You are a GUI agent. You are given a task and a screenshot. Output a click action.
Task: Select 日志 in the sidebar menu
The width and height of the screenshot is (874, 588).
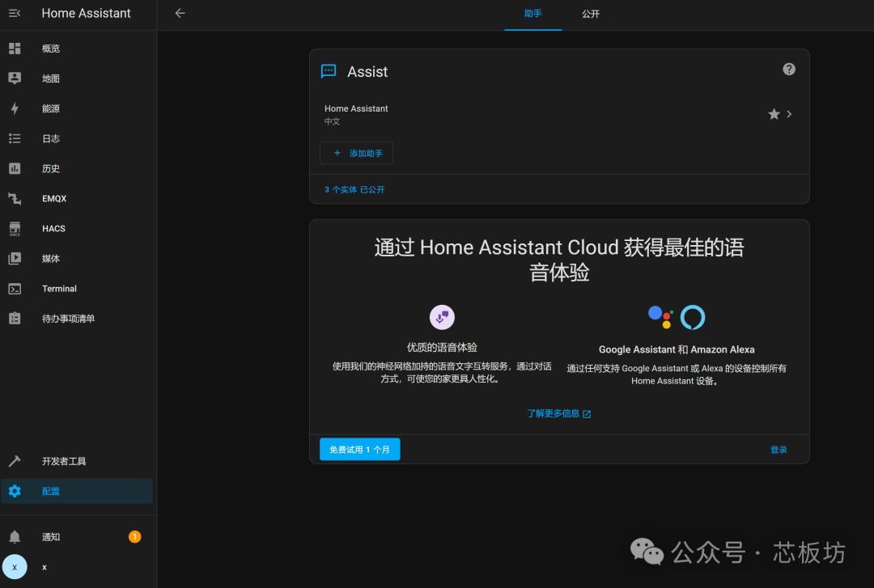point(51,139)
